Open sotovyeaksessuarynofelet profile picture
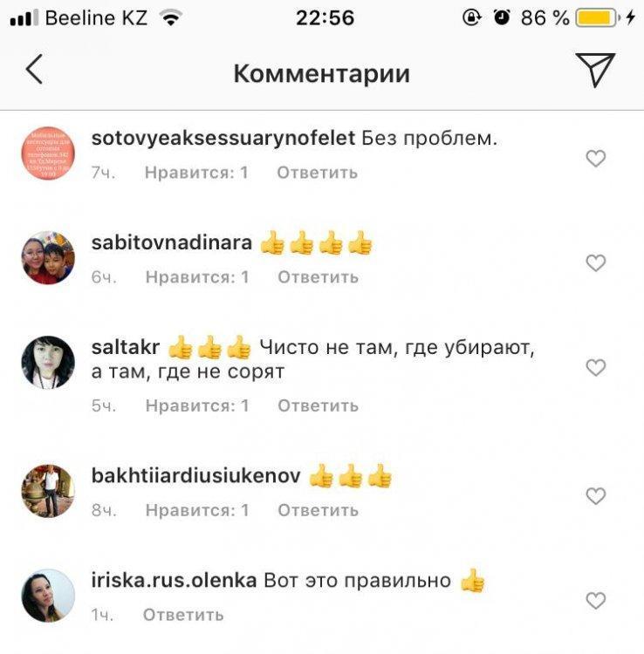Screen dimensions: 644x654 pos(48,153)
